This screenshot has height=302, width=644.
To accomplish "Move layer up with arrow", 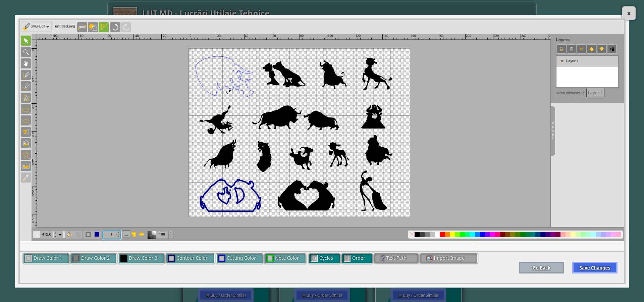I will [x=592, y=49].
